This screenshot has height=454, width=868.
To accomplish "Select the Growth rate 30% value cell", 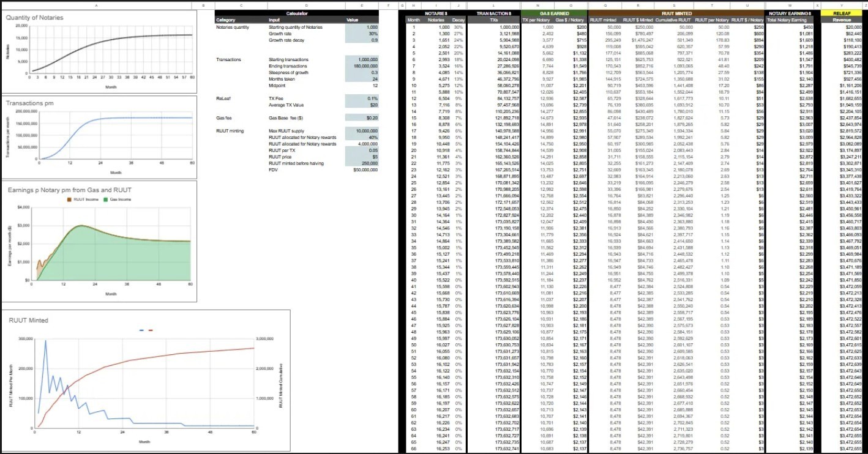I will (x=362, y=34).
